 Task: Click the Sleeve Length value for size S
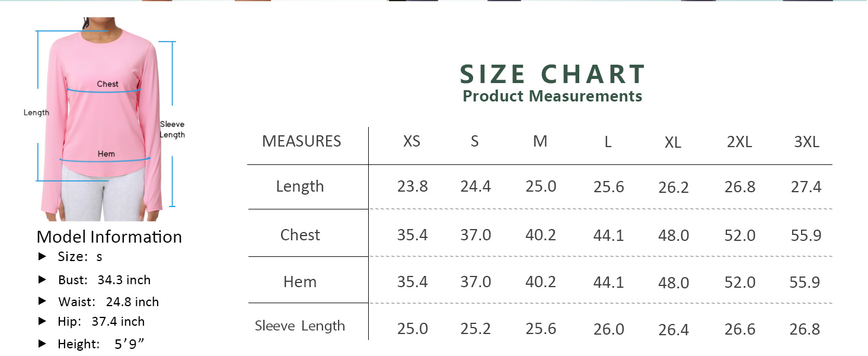[x=476, y=328]
